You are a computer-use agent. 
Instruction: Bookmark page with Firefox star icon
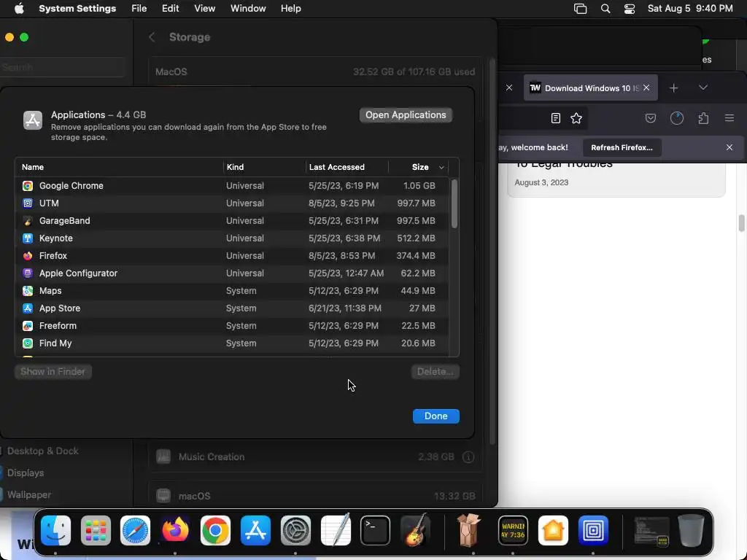tap(576, 118)
